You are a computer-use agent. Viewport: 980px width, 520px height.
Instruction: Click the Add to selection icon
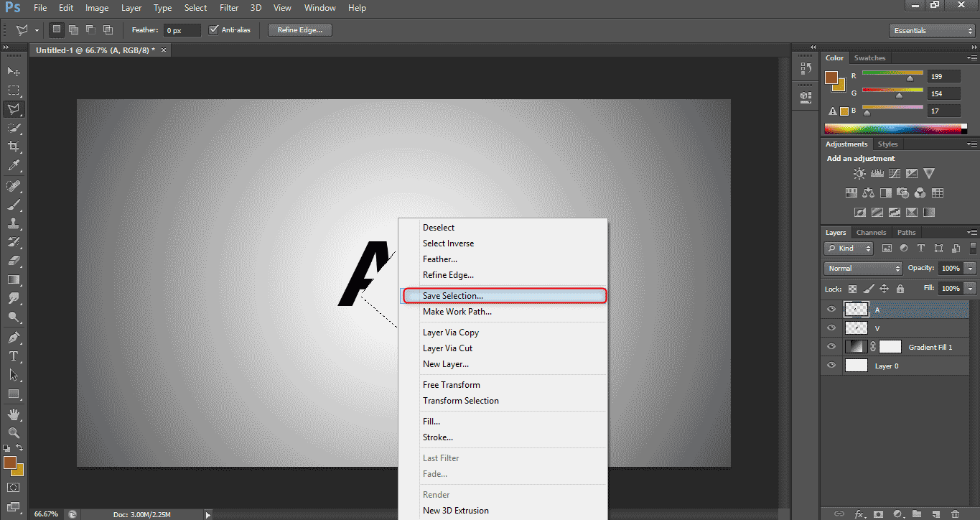(x=74, y=30)
